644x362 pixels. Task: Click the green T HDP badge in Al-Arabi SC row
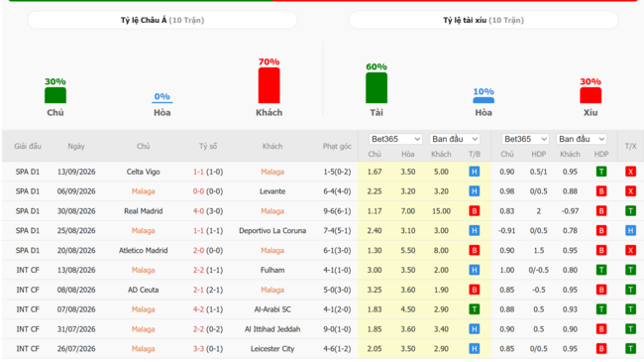[601, 309]
